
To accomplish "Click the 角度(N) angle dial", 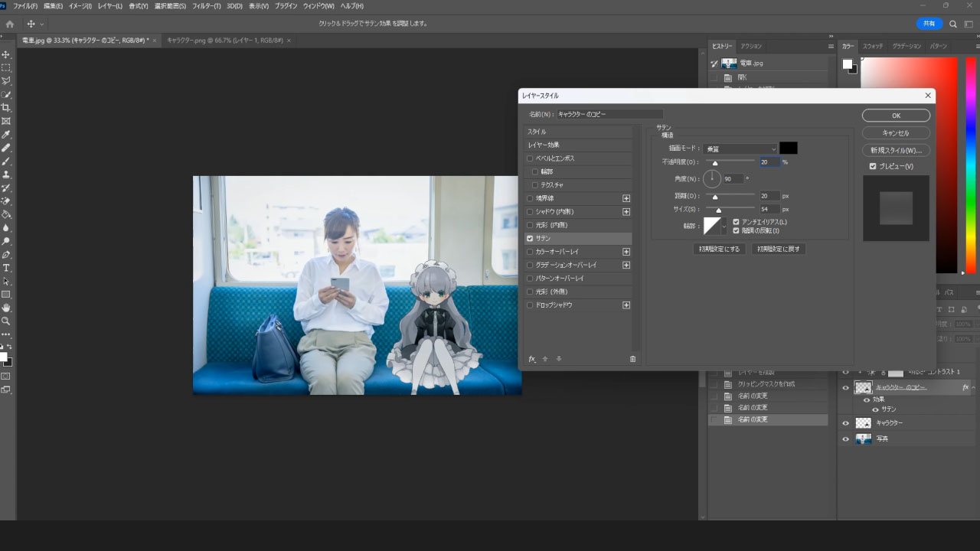I will pos(712,179).
